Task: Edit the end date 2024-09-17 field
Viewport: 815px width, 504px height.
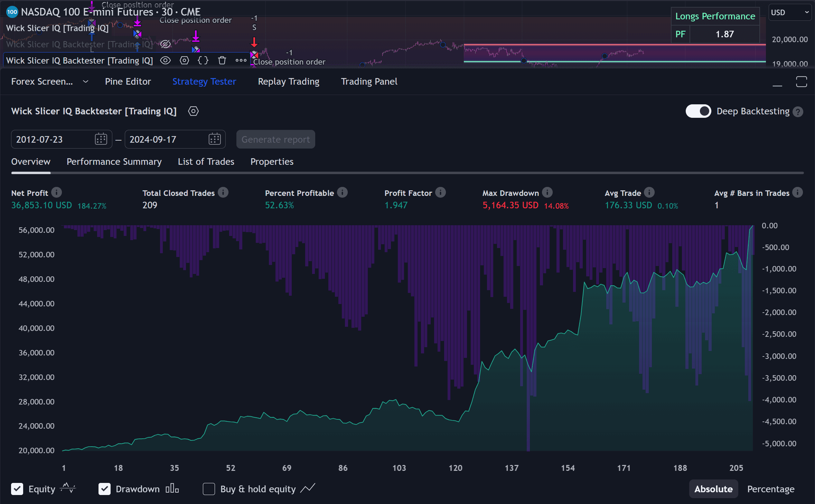Action: (x=175, y=139)
